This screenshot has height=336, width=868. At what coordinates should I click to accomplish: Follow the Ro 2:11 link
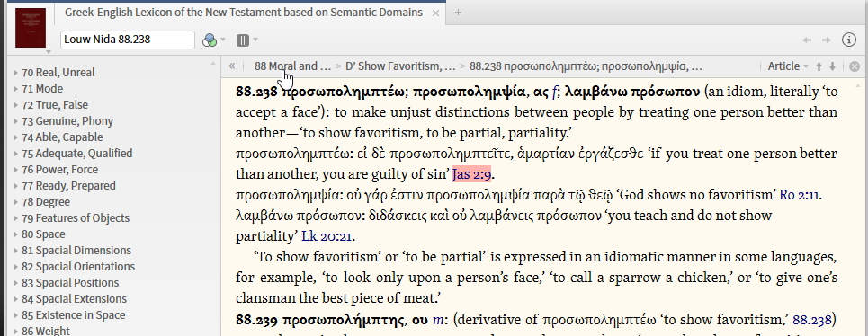[800, 195]
